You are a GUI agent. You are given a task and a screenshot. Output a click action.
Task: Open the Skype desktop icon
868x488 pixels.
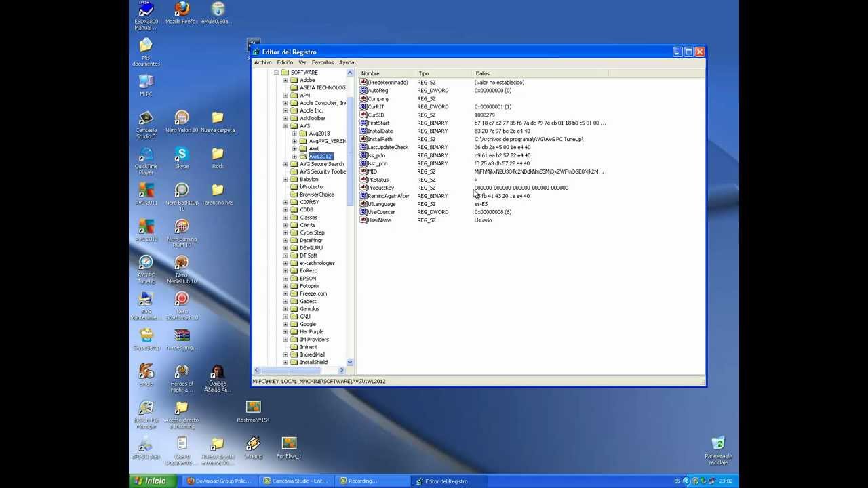click(182, 155)
